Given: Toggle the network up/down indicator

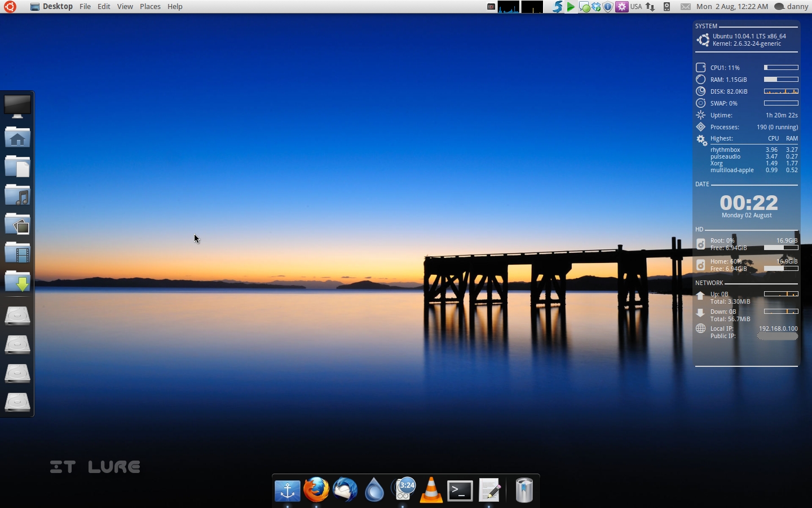Looking at the screenshot, I should coord(650,7).
